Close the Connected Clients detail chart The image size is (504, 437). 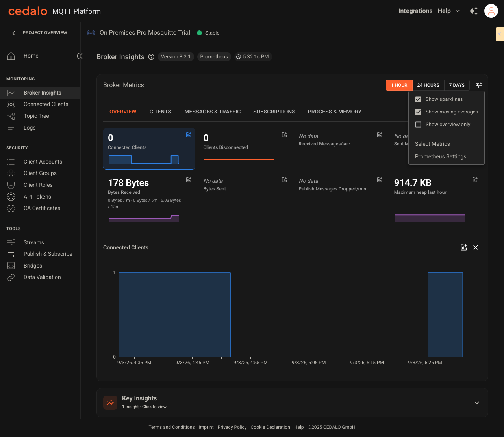click(x=476, y=247)
